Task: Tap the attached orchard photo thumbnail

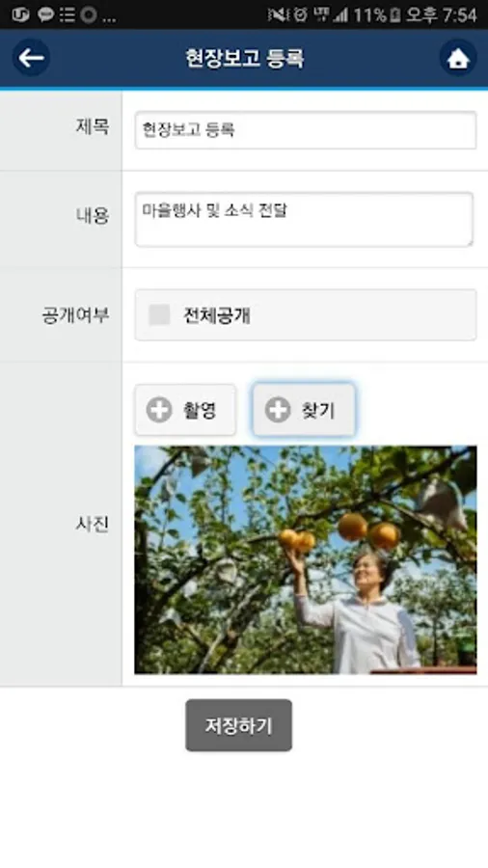Action: click(x=306, y=559)
